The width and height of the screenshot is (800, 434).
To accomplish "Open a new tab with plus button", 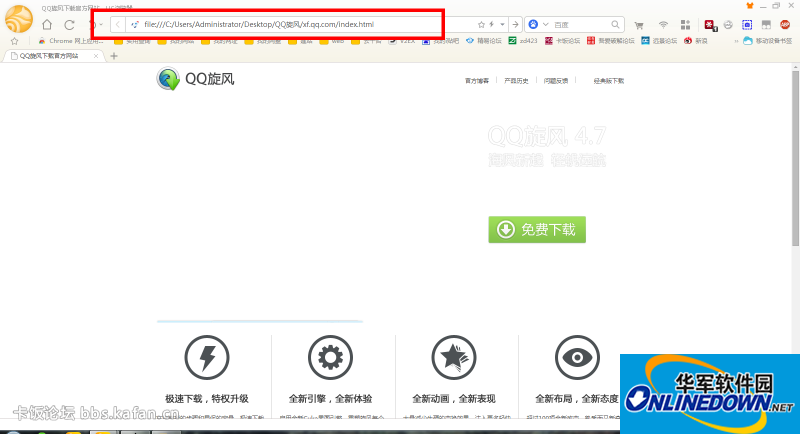I will [x=114, y=56].
